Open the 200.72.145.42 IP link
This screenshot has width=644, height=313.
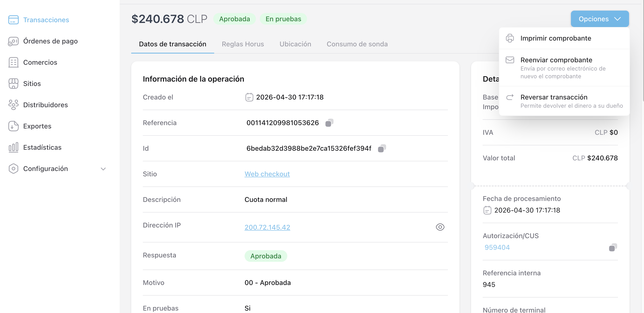[x=267, y=227]
